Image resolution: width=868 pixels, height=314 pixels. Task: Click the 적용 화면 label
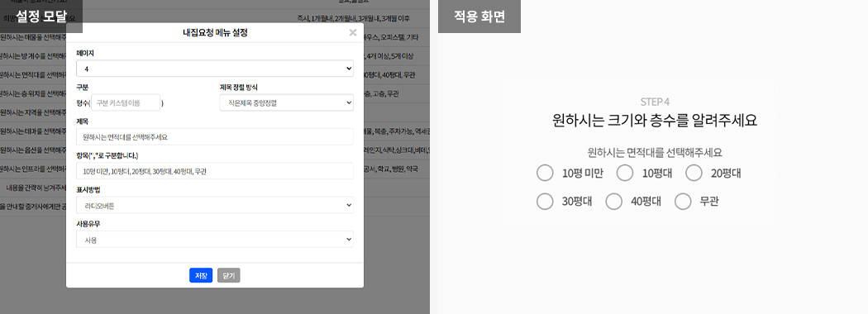pos(479,17)
